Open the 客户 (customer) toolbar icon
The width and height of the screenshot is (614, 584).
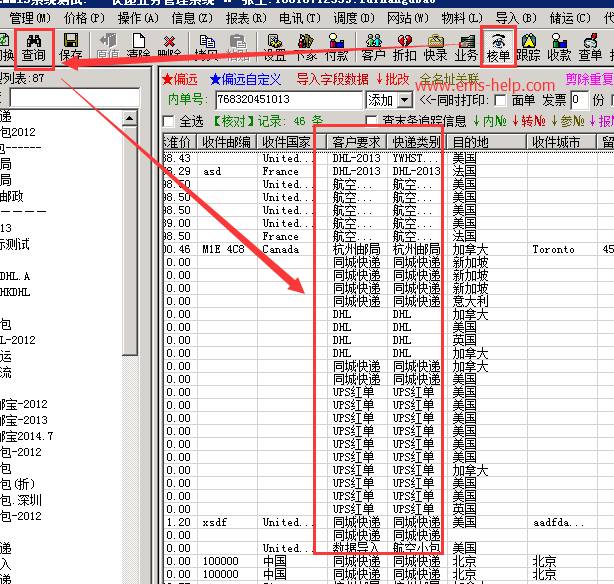374,48
